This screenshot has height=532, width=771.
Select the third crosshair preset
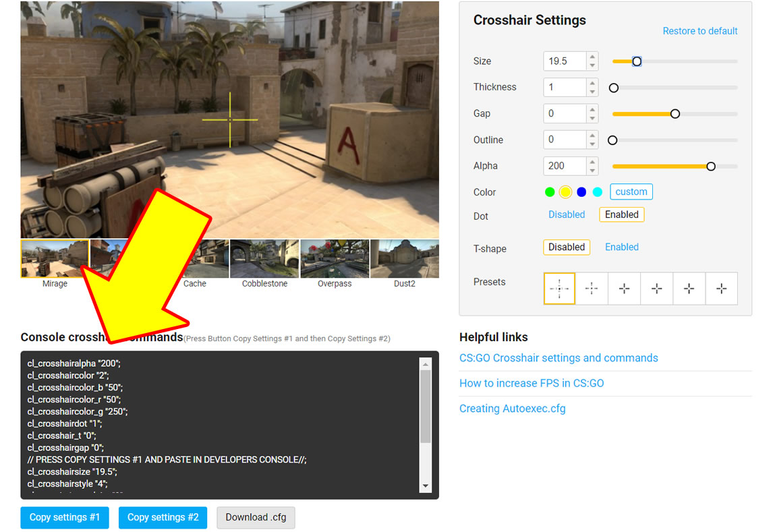click(624, 288)
